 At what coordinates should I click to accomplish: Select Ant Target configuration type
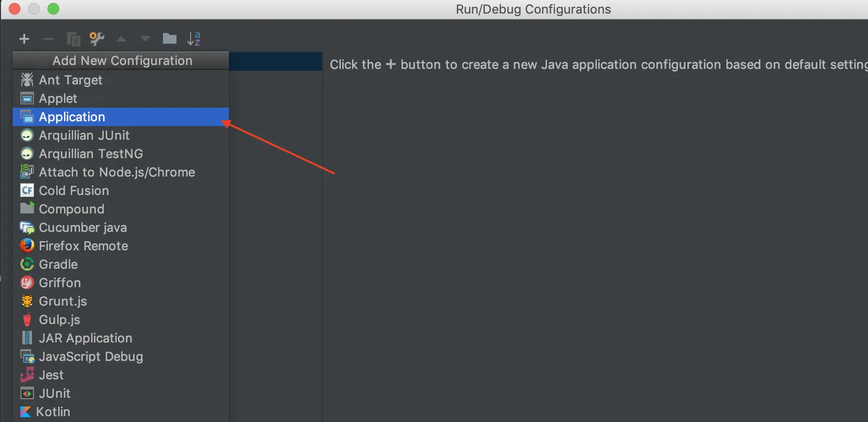tap(121, 80)
